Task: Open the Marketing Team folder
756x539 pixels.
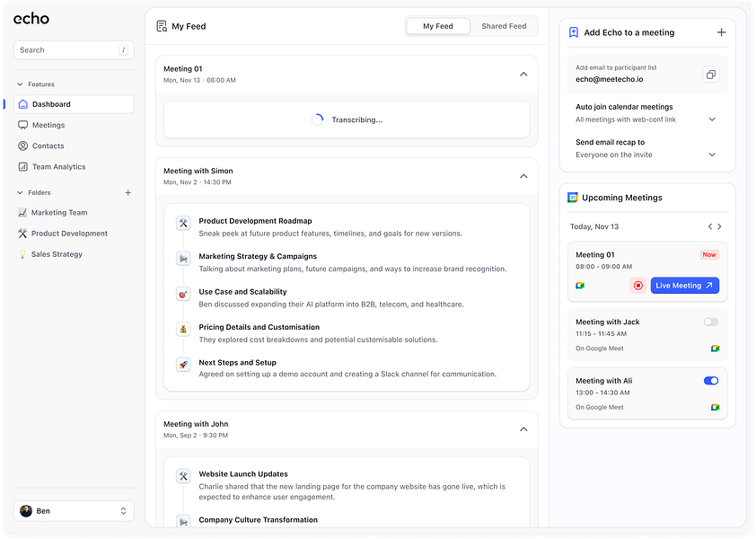Action: click(59, 213)
